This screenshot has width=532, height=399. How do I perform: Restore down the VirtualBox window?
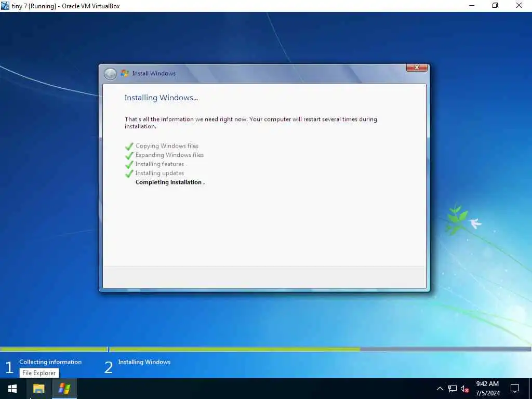click(495, 6)
